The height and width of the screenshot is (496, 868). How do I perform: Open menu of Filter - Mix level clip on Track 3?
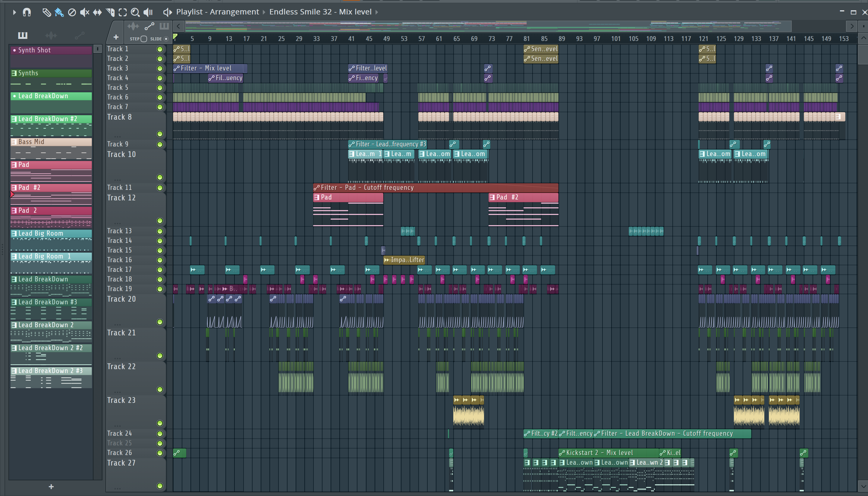click(x=176, y=68)
